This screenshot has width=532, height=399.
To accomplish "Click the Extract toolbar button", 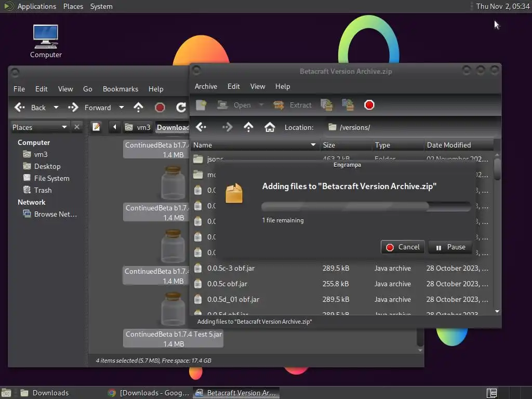I will [292, 105].
